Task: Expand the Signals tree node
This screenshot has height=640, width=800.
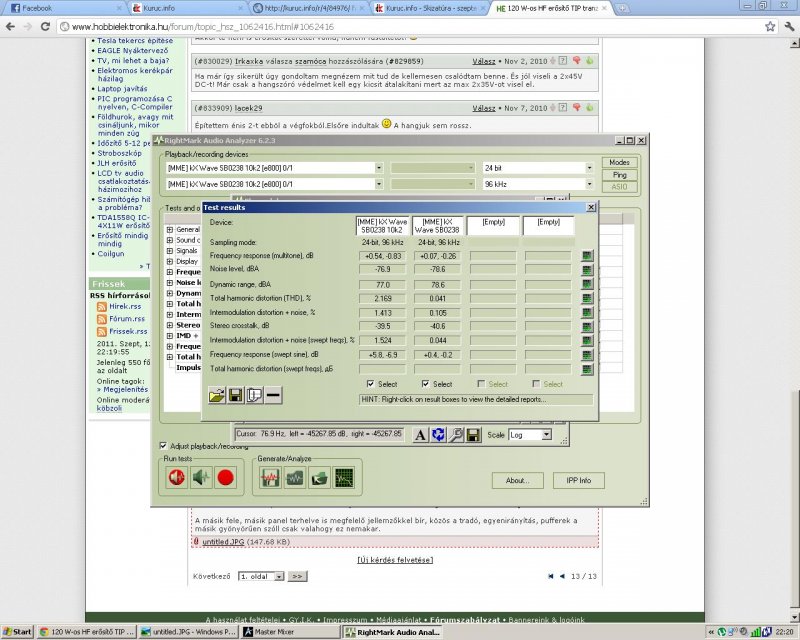Action: pos(170,251)
